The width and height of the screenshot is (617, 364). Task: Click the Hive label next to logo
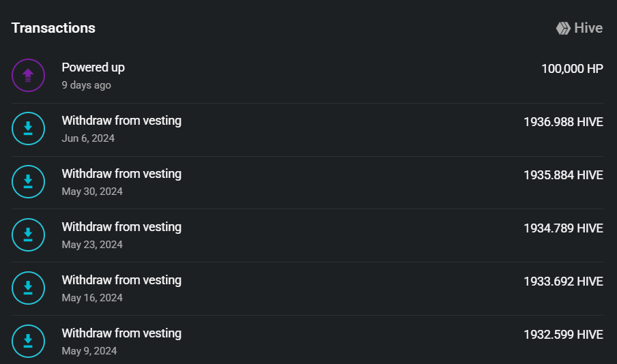click(588, 28)
